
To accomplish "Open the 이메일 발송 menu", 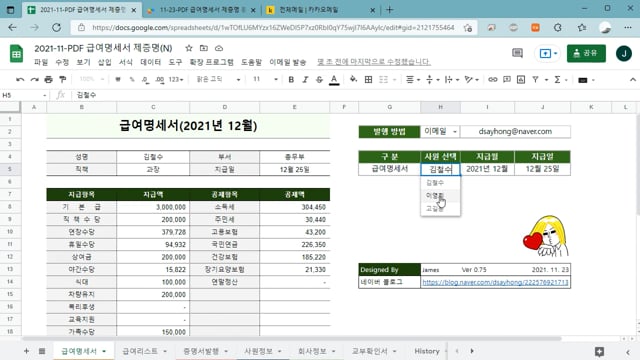I will [x=287, y=62].
